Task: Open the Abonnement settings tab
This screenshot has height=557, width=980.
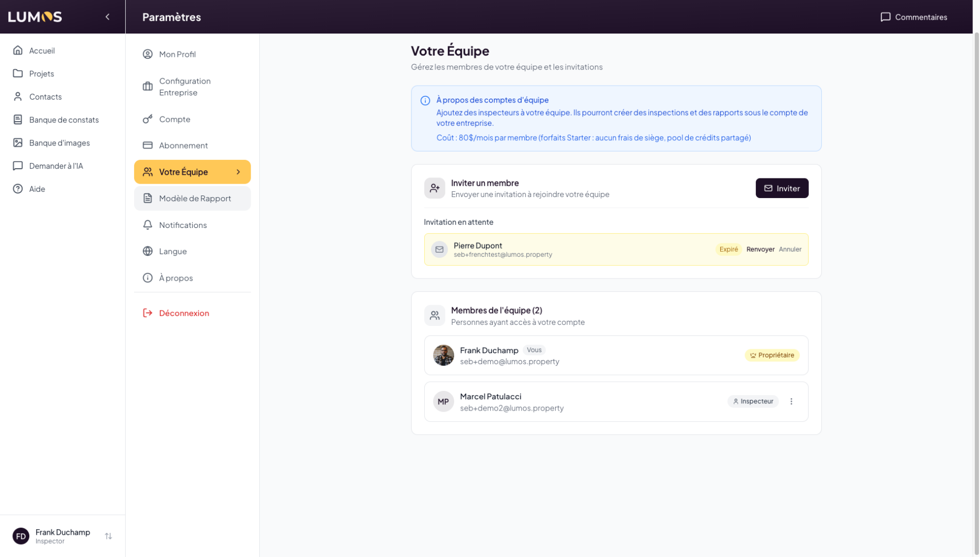Action: [x=183, y=145]
